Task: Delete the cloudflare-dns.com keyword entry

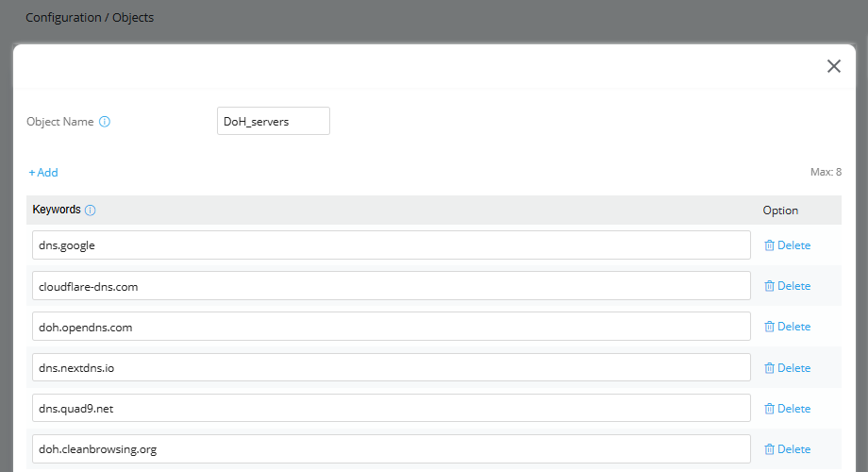Action: 787,286
